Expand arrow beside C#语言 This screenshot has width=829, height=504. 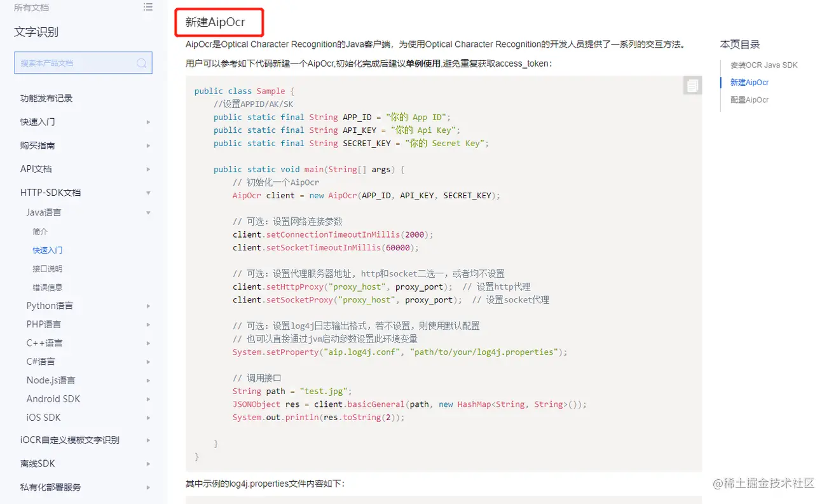coord(148,362)
